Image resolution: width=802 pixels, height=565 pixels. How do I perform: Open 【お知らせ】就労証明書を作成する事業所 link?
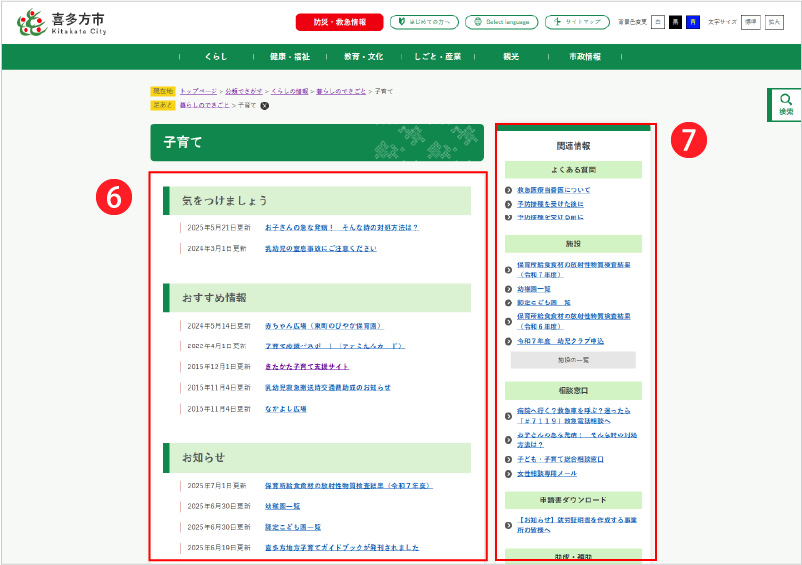pyautogui.click(x=577, y=525)
